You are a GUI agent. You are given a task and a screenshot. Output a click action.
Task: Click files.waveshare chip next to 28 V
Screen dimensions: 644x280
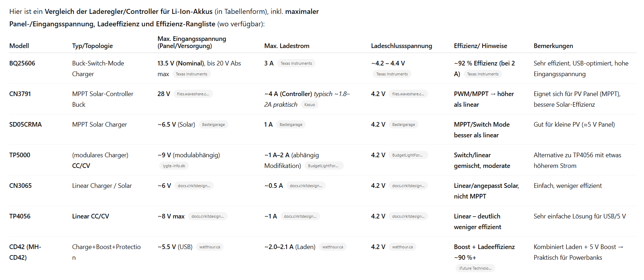tap(193, 94)
